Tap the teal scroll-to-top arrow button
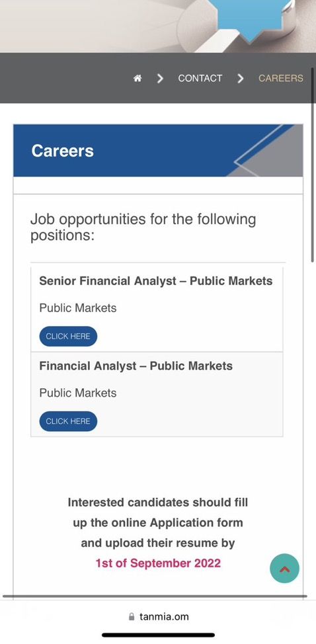 pos(284,569)
